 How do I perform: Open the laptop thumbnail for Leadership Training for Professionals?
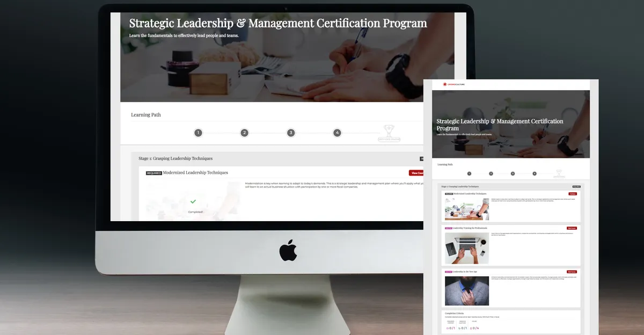[x=467, y=248]
